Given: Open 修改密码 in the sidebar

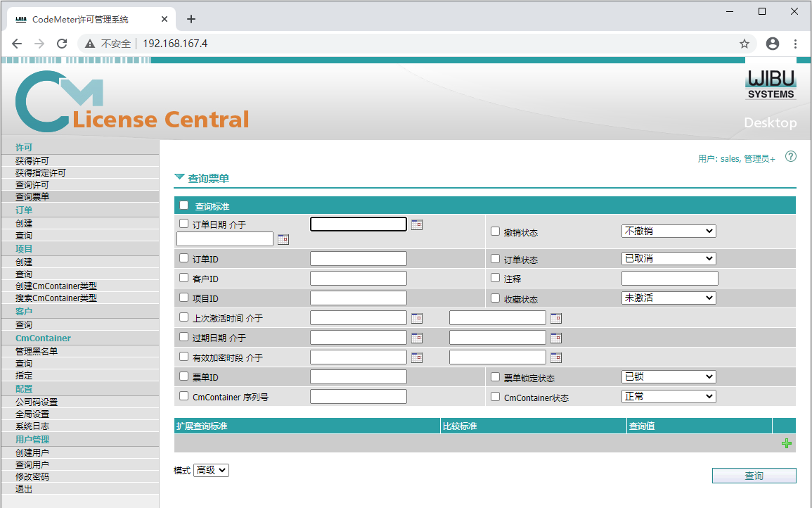Looking at the screenshot, I should click(x=32, y=476).
